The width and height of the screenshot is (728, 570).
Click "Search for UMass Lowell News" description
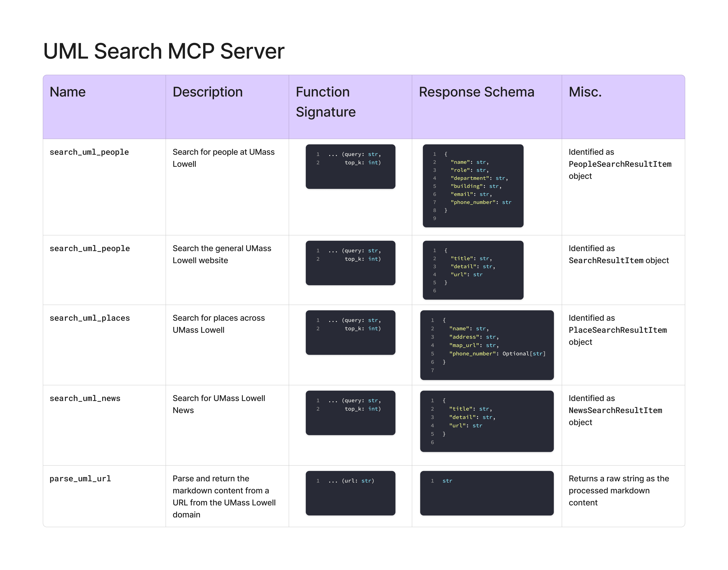pos(219,404)
